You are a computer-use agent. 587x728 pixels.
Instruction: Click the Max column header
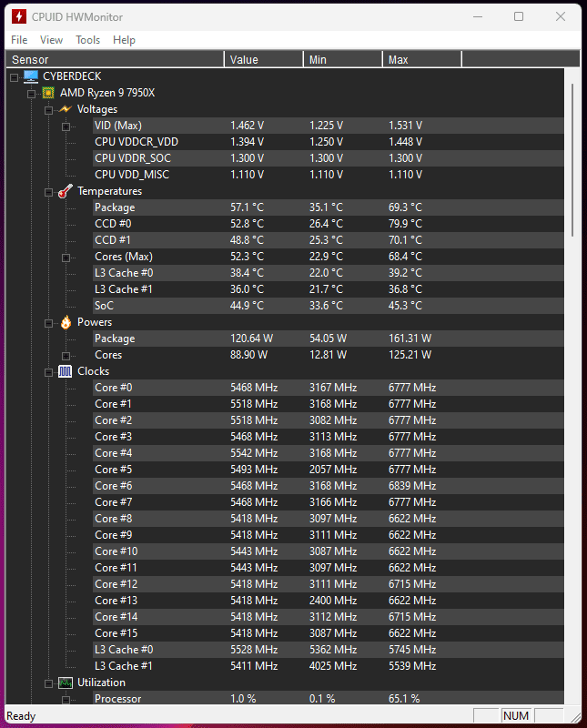pyautogui.click(x=421, y=59)
